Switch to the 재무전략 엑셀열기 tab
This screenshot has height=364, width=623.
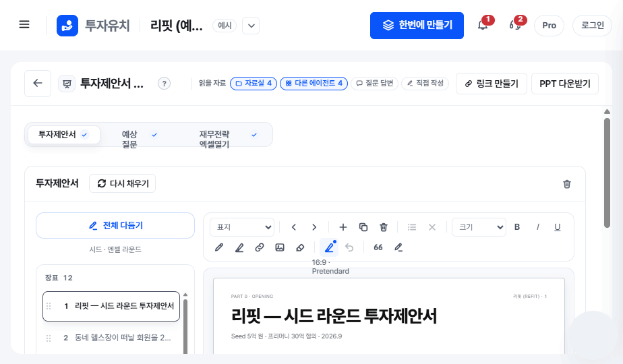point(228,139)
